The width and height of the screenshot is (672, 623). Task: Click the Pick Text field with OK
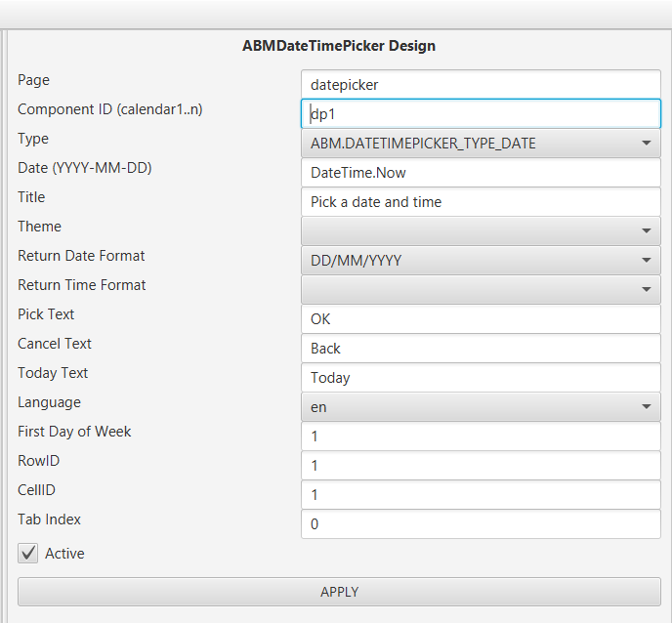coord(480,319)
